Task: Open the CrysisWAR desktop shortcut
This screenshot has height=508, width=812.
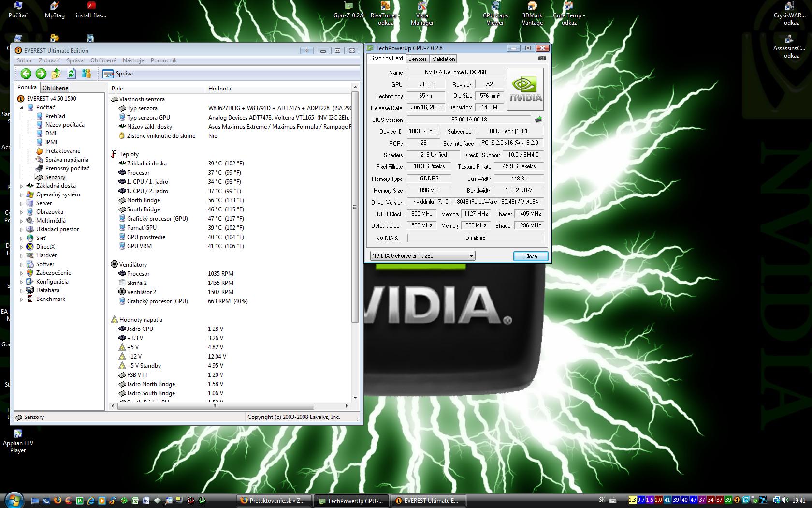Action: (x=789, y=14)
